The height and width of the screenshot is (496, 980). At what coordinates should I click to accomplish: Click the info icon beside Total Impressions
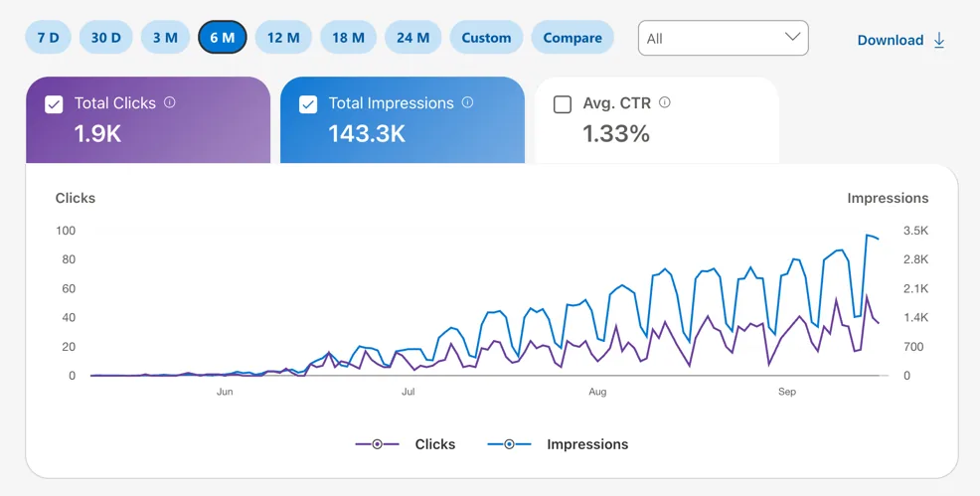coord(467,102)
